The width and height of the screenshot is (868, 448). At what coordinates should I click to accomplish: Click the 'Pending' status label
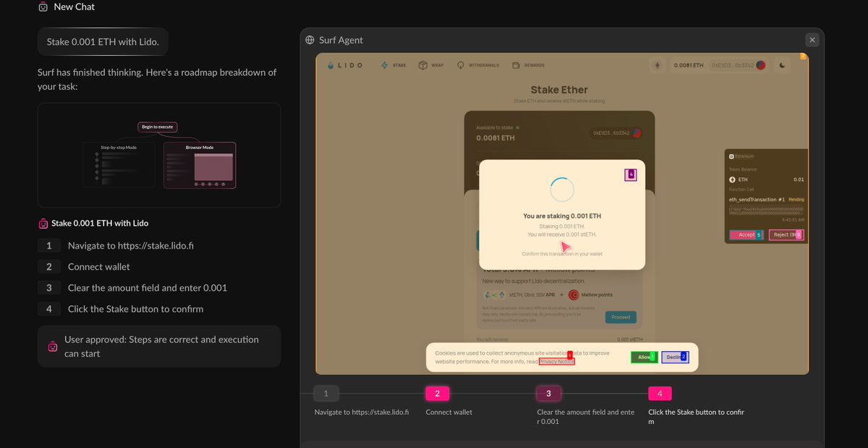(796, 199)
